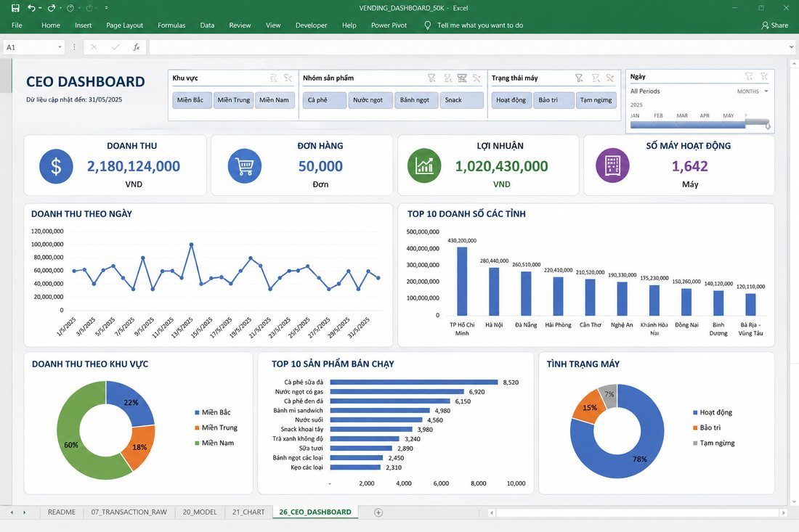Screen dimensions: 799x532
Task: Toggle Miền Trung slicer button
Action: 234,100
